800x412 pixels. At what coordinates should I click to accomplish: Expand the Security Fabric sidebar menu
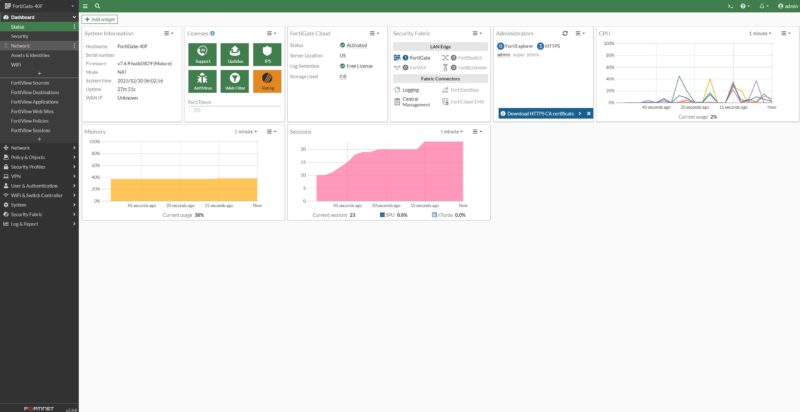(39, 214)
